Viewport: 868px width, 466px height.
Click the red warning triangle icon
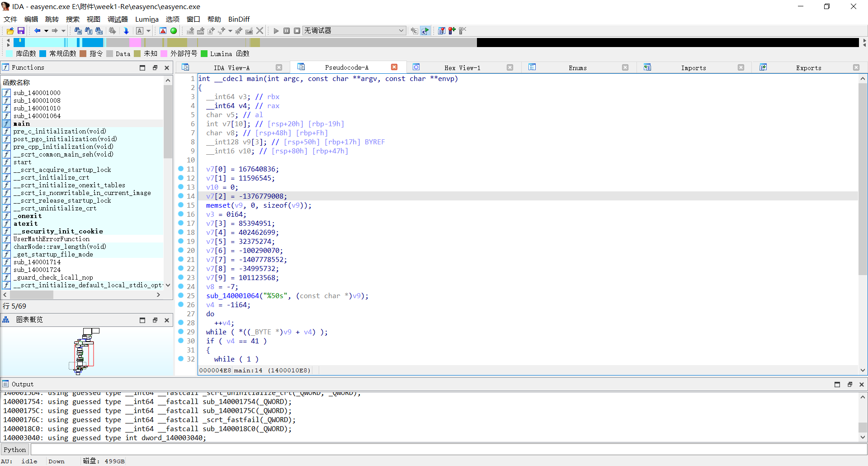163,31
